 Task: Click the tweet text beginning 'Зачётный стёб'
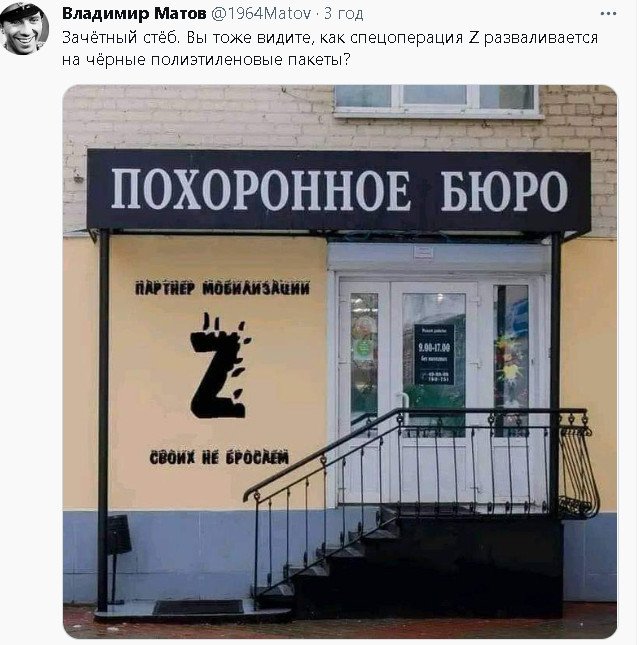click(x=330, y=49)
